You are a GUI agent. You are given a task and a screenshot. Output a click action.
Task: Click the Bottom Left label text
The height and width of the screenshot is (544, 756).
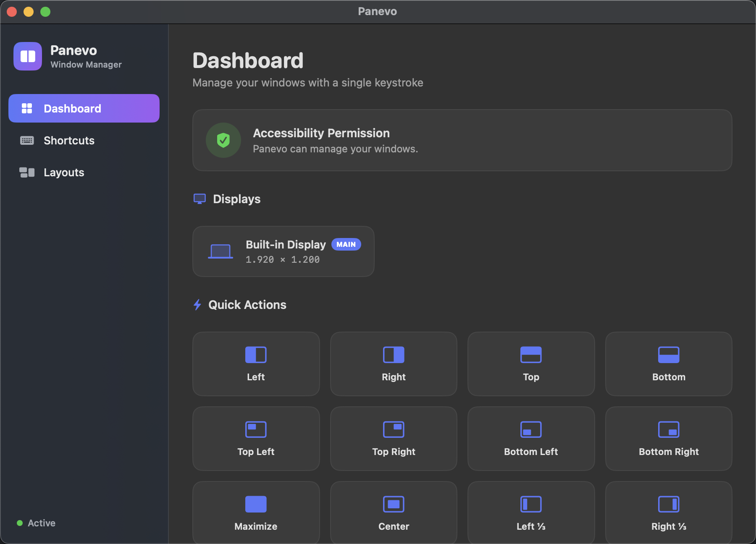pos(531,452)
